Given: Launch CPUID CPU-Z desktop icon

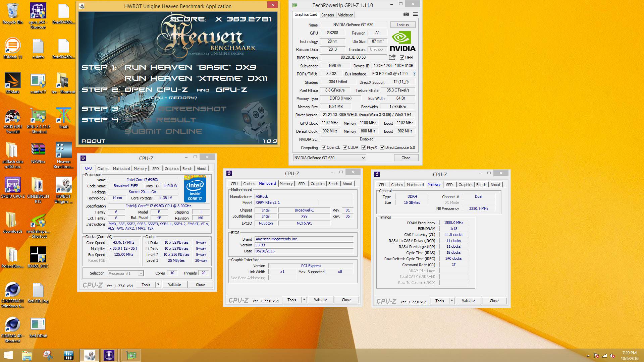Looking at the screenshot, I should pos(13,187).
